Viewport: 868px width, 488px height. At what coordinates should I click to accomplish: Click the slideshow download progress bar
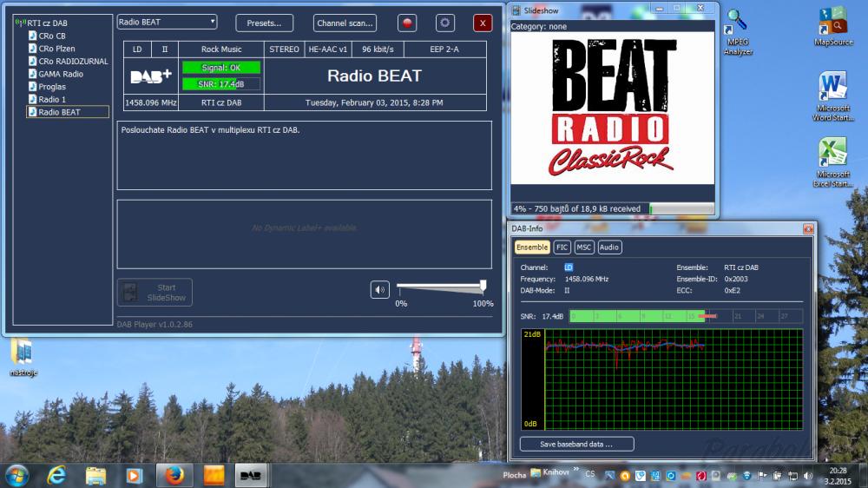682,208
